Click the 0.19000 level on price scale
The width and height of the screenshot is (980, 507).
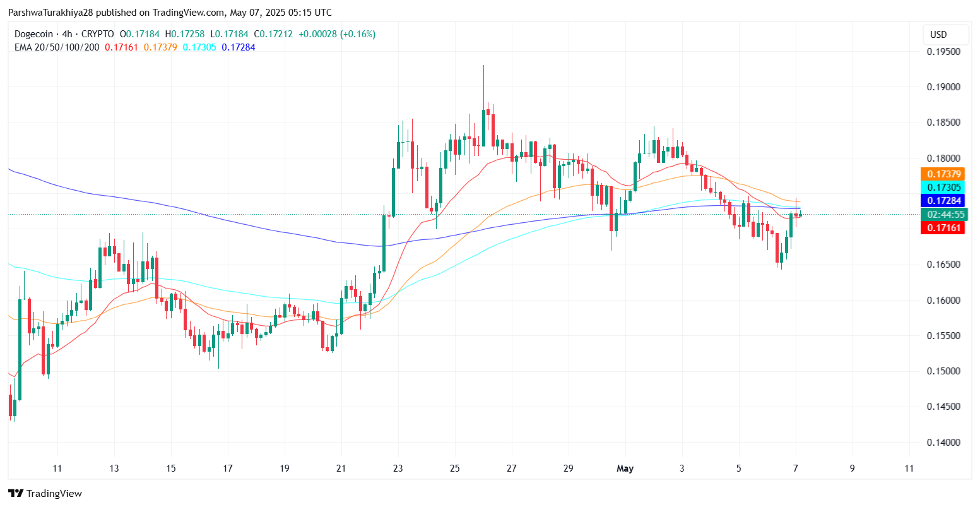943,87
